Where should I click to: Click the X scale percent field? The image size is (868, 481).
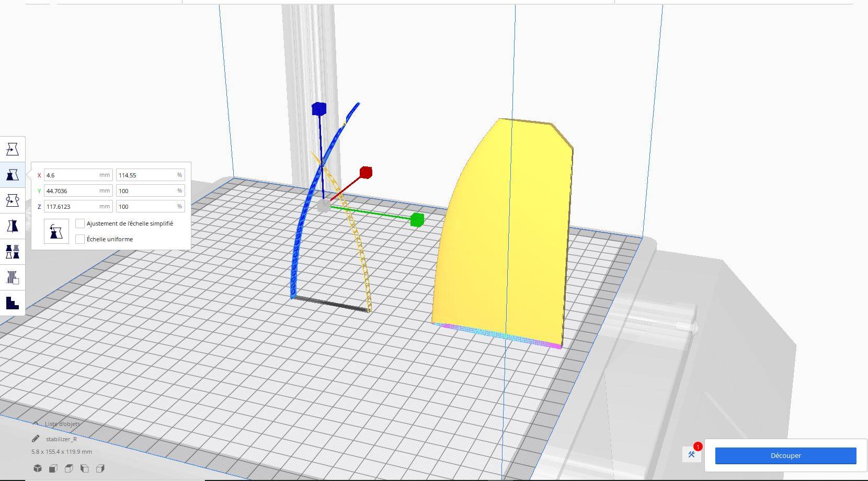(151, 175)
